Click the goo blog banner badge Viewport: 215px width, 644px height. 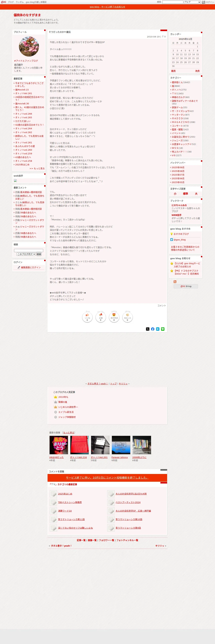tap(186, 286)
